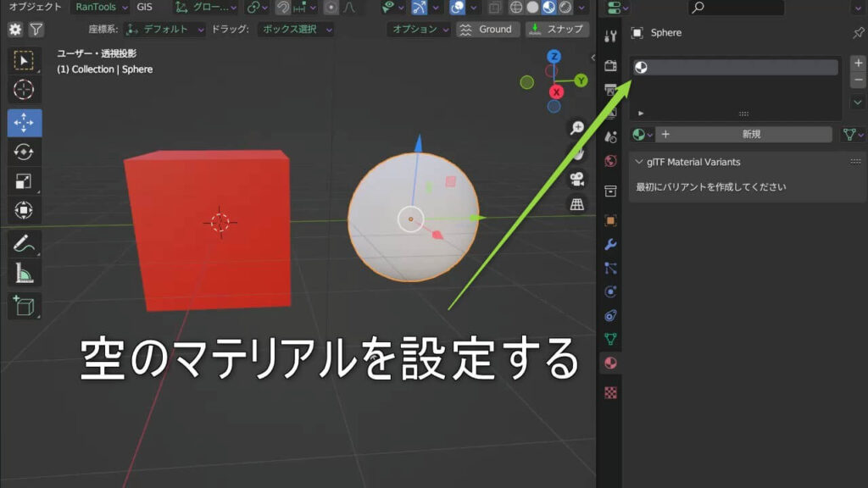Open the overlays options dropdown arrow
The image size is (868, 488).
click(473, 8)
